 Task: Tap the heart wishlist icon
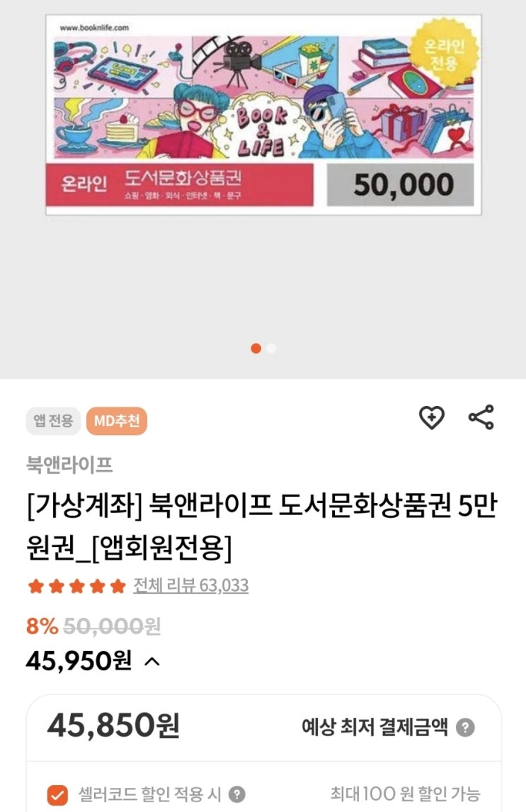[431, 418]
